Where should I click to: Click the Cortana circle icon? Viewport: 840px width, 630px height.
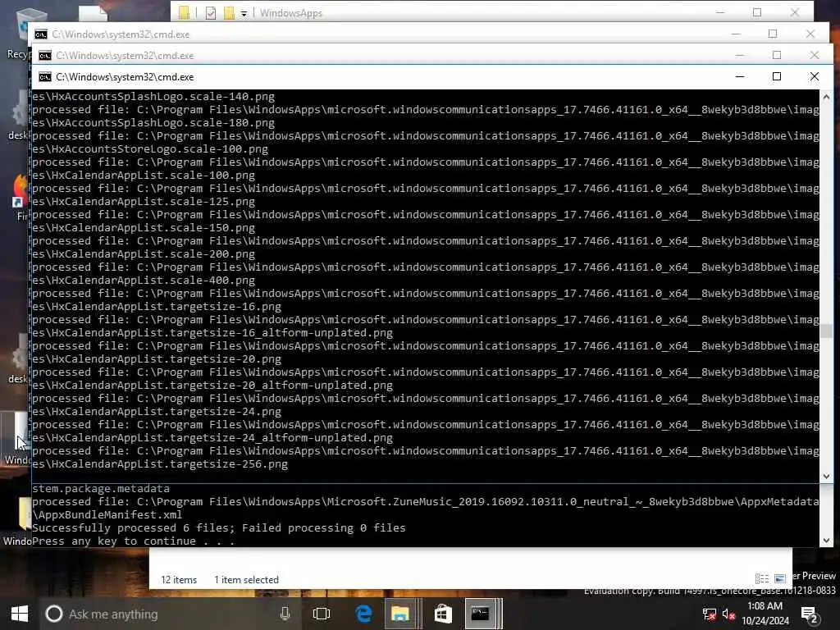53,614
